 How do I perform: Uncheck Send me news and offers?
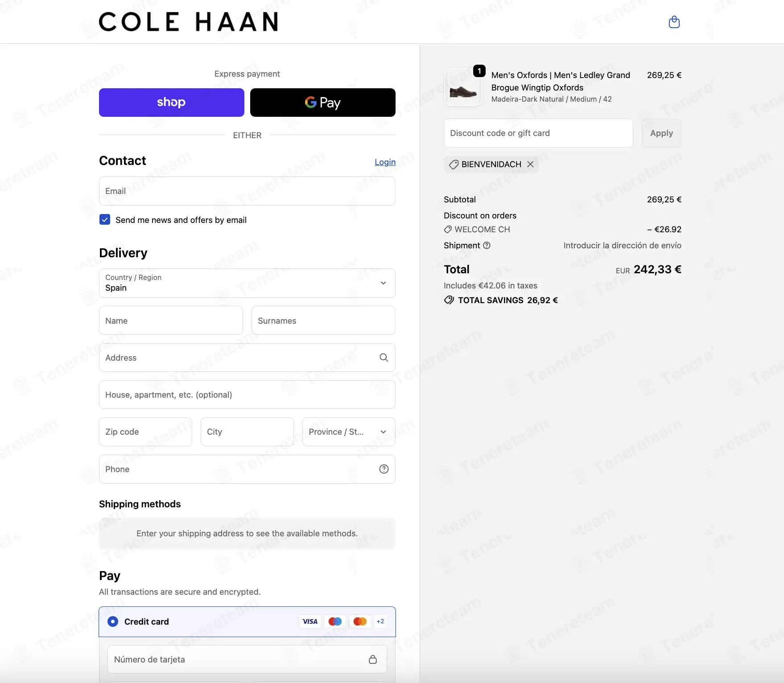(x=105, y=219)
